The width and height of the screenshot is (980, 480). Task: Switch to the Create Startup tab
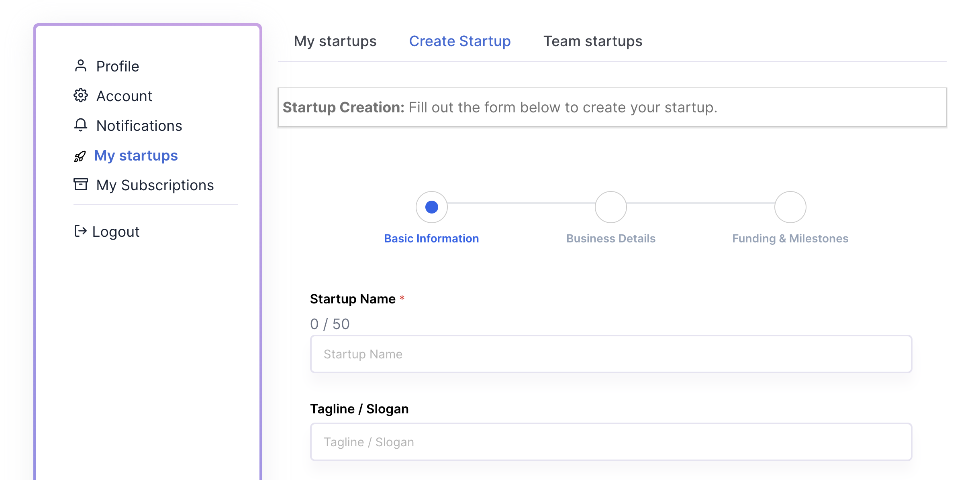click(460, 41)
